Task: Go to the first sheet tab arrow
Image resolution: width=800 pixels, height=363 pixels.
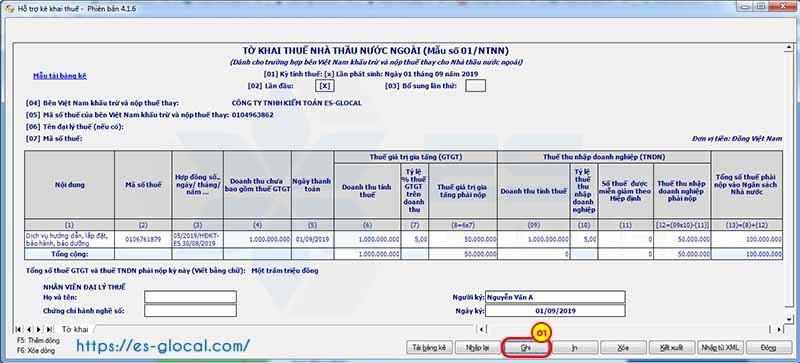Action: pyautogui.click(x=18, y=329)
